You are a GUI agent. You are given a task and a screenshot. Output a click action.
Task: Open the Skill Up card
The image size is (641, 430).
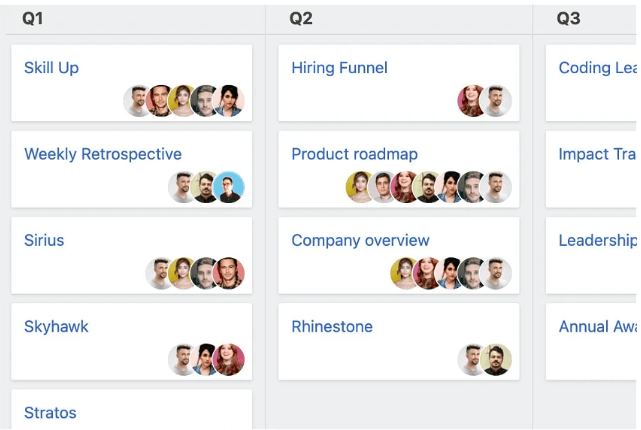(51, 68)
